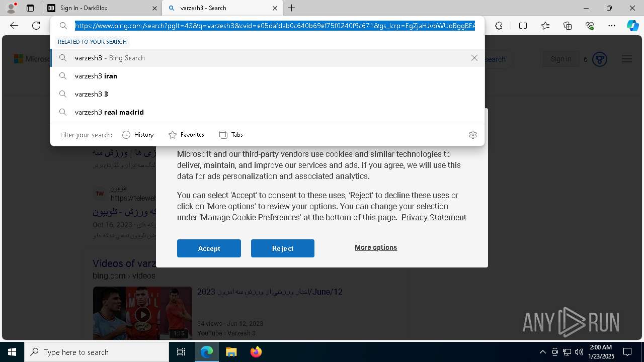Select the varzesh3 - Search tab
Viewport: 644px width, 362px height.
tap(222, 8)
